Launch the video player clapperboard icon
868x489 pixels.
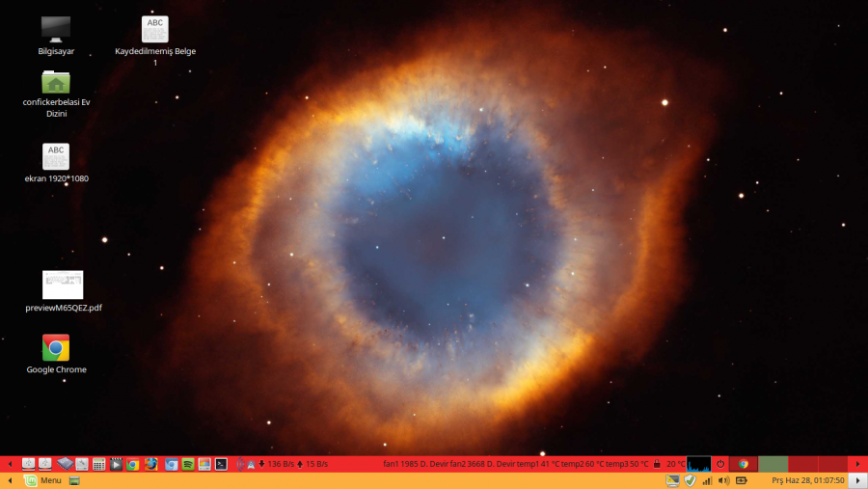(x=116, y=464)
